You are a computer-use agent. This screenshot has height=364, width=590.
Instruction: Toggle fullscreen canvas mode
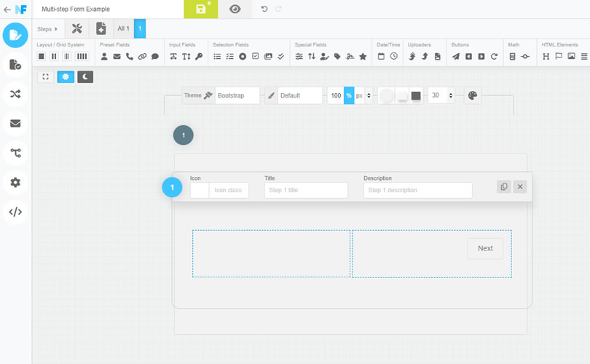point(46,76)
